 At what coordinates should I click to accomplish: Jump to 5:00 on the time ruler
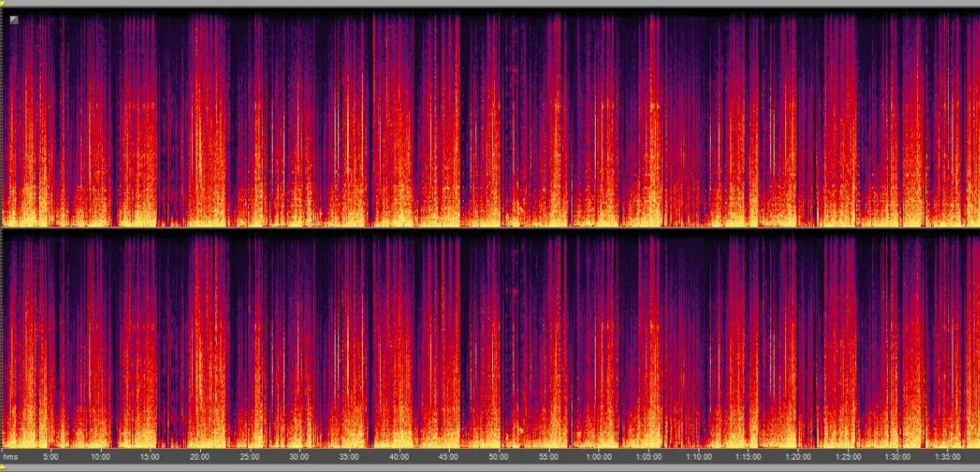50,457
